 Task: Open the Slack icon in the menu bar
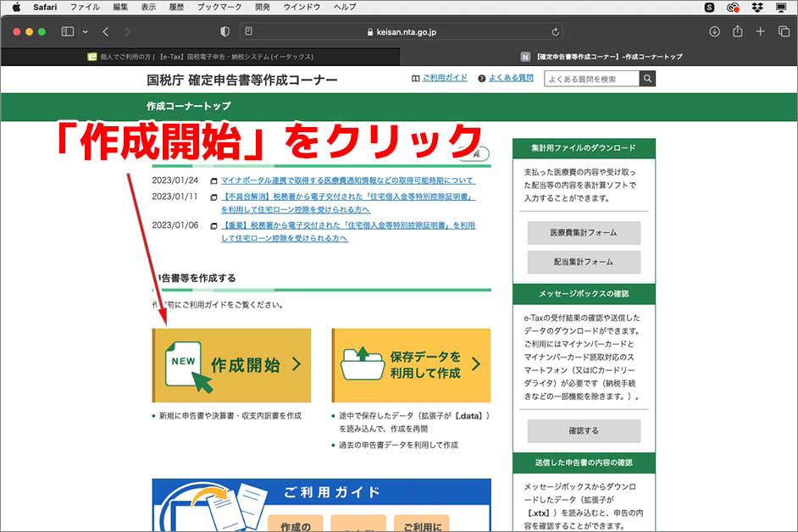[x=711, y=8]
